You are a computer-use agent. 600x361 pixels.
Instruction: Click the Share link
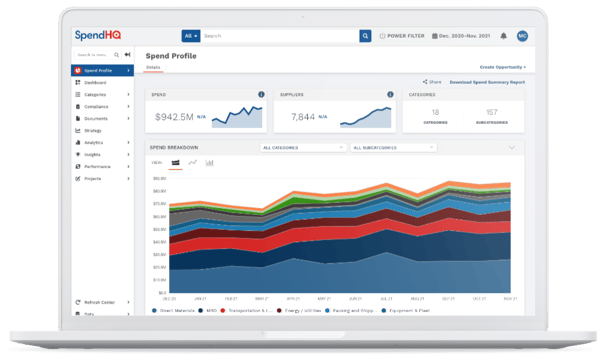click(x=432, y=82)
